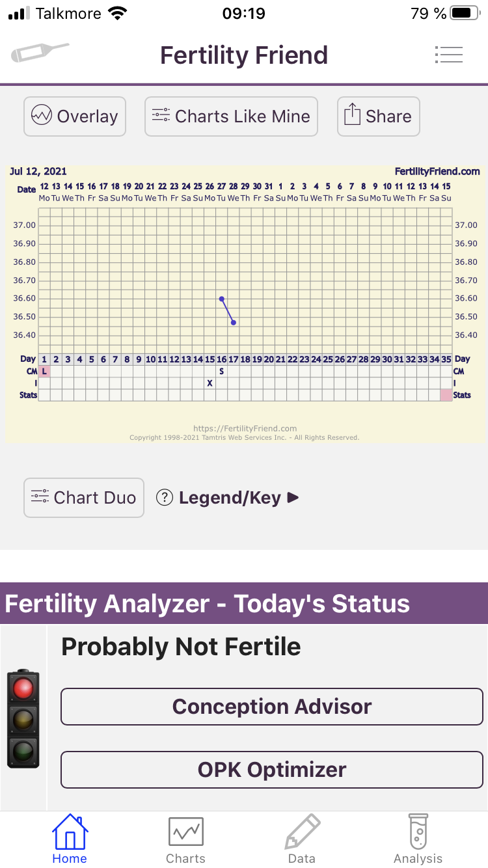Screen dimensions: 488x868
Task: Click the Legend/Key question mark icon
Action: (165, 498)
